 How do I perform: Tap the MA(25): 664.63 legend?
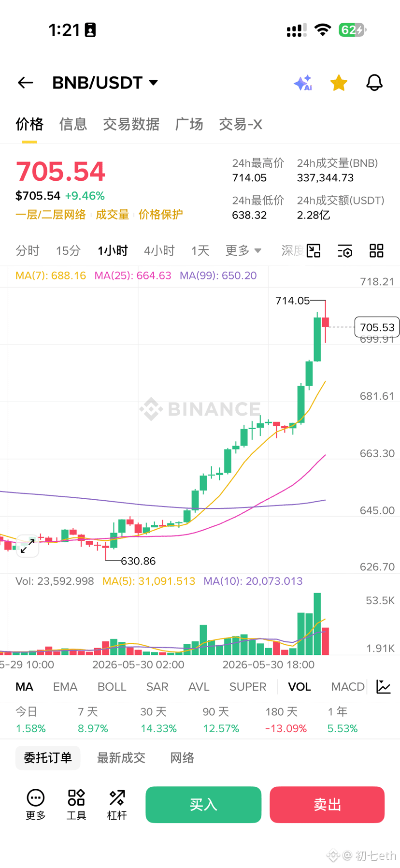(133, 275)
